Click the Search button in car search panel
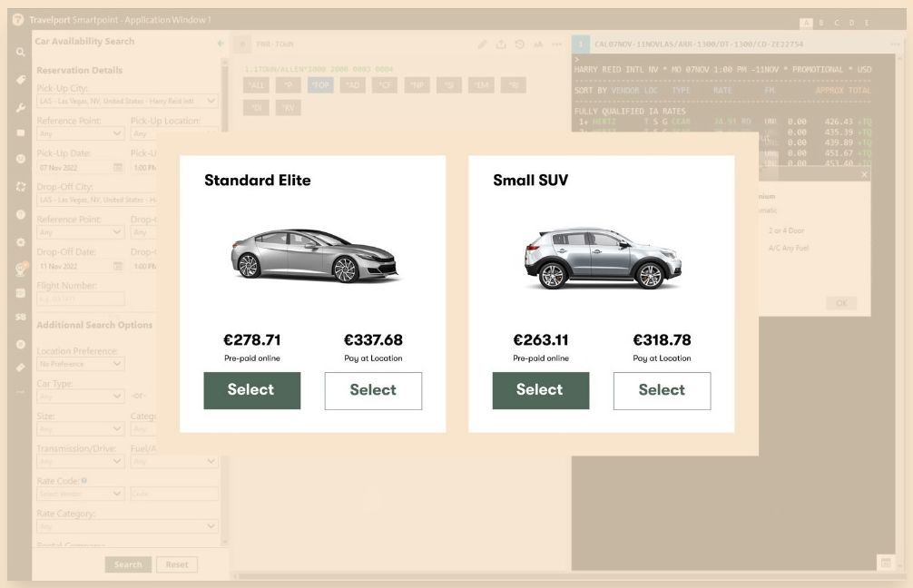Image resolution: width=913 pixels, height=588 pixels. click(x=128, y=564)
